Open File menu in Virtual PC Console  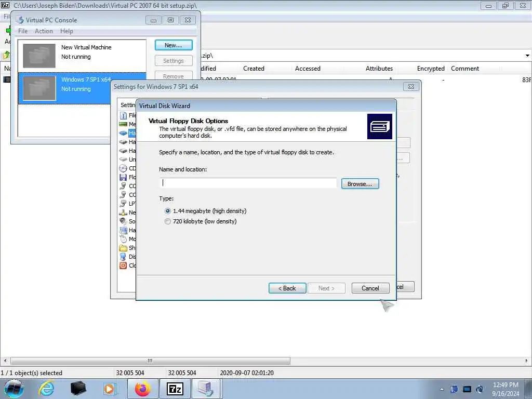(23, 31)
